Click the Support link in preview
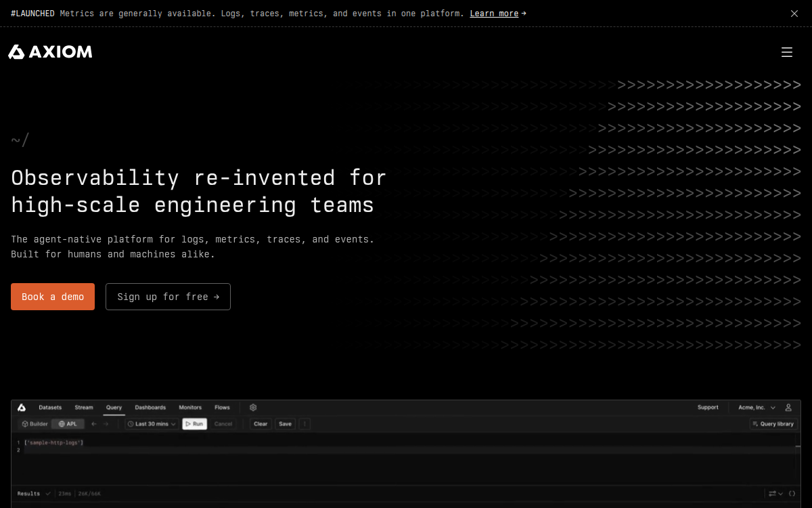 (708, 408)
